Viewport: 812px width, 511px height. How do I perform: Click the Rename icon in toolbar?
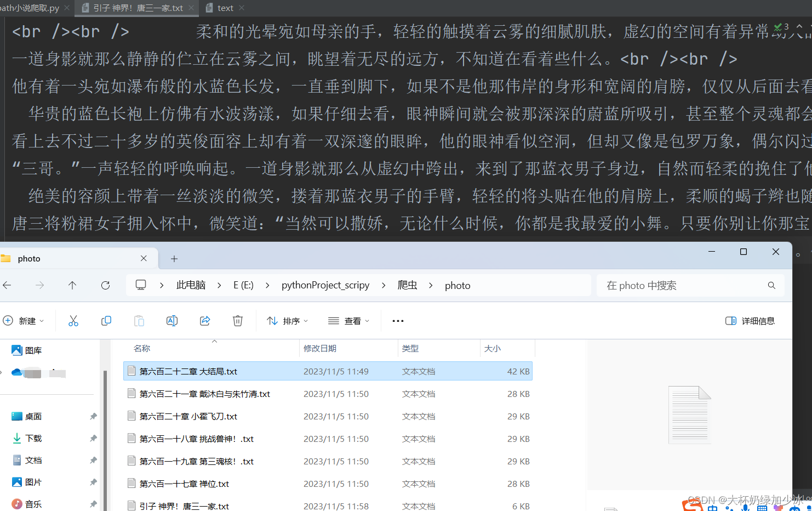coord(172,321)
